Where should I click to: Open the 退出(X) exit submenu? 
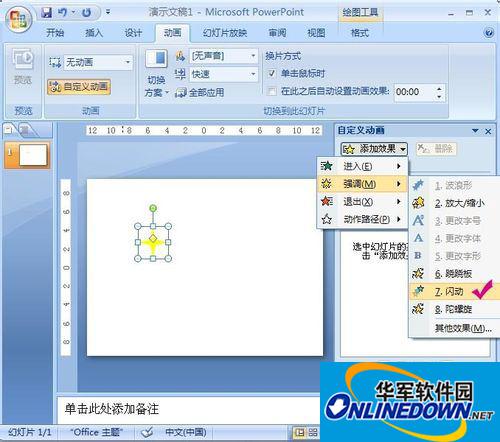pos(362,201)
